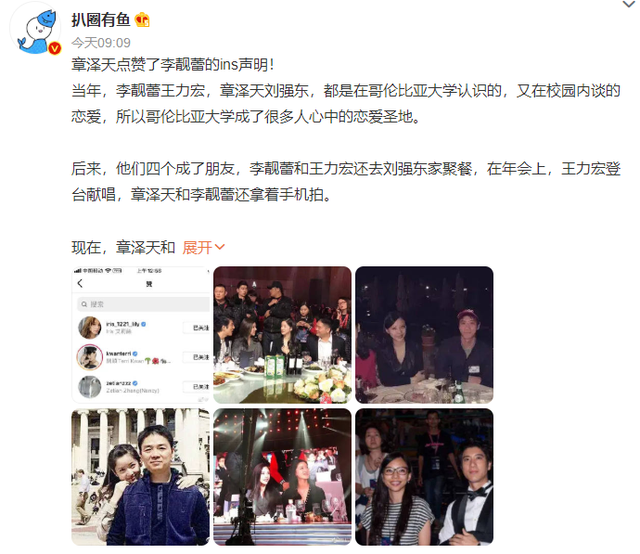
Task: Open the couple photo before stone columns
Action: [140, 476]
